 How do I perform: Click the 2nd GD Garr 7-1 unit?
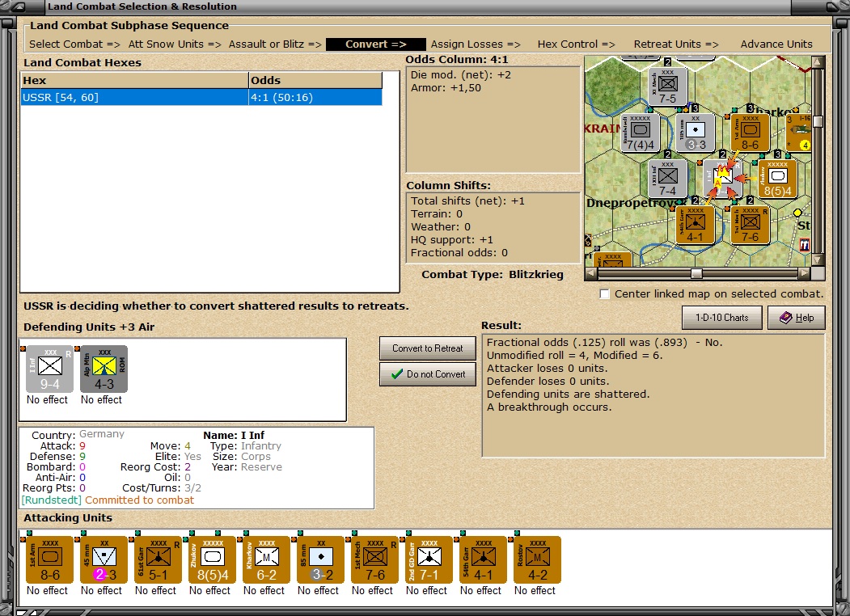coord(427,559)
